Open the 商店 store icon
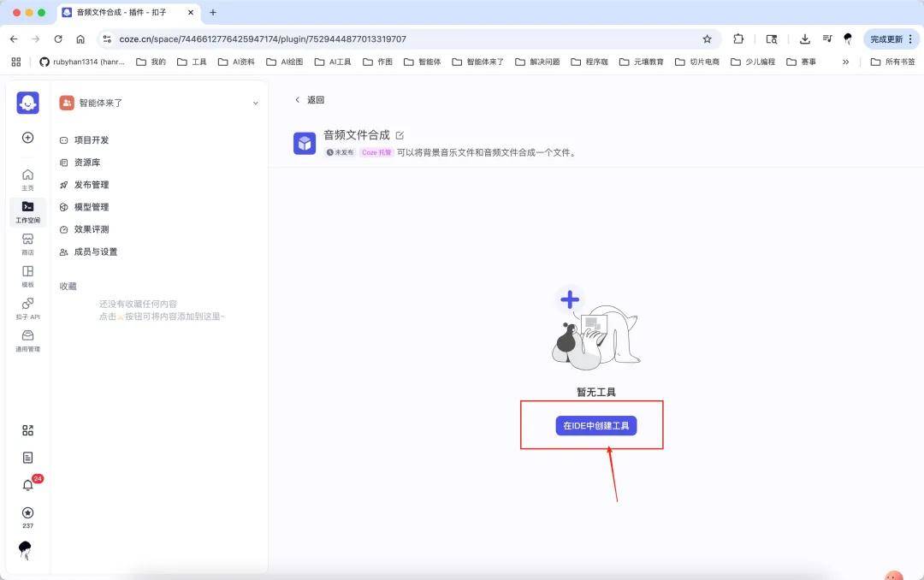Image resolution: width=924 pixels, height=580 pixels. pos(27,243)
